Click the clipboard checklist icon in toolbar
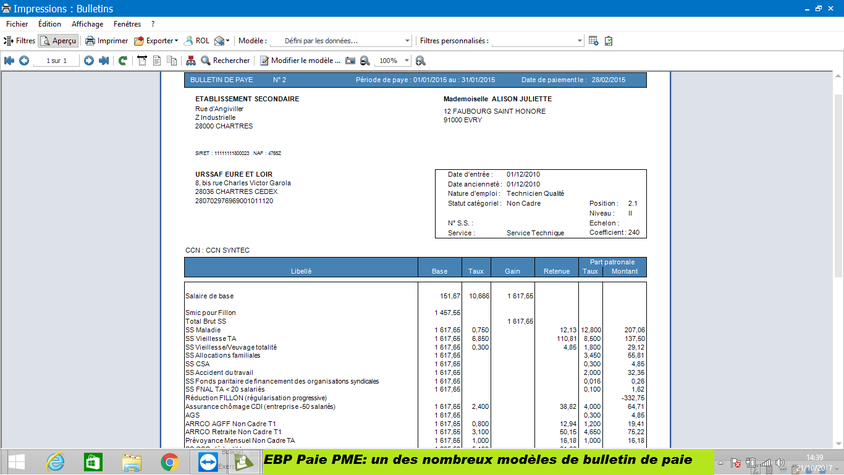The image size is (844, 475). (608, 41)
